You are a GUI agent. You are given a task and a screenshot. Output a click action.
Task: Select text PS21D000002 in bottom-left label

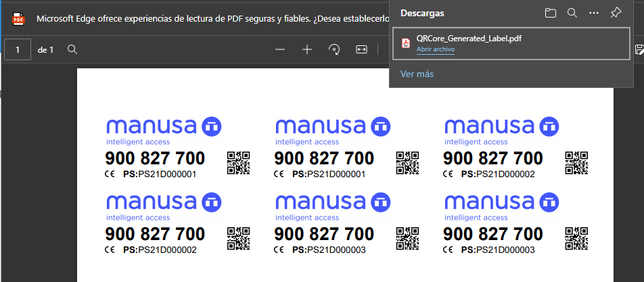coord(167,250)
